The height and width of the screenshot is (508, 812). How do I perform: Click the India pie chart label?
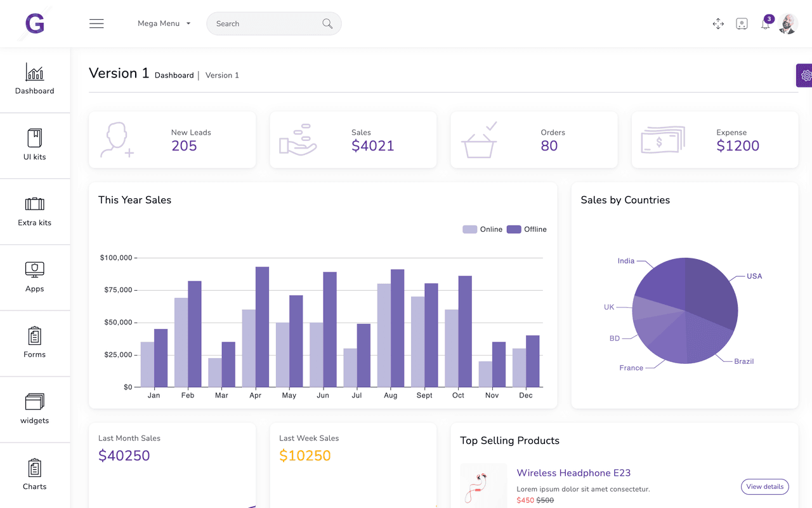pos(626,261)
